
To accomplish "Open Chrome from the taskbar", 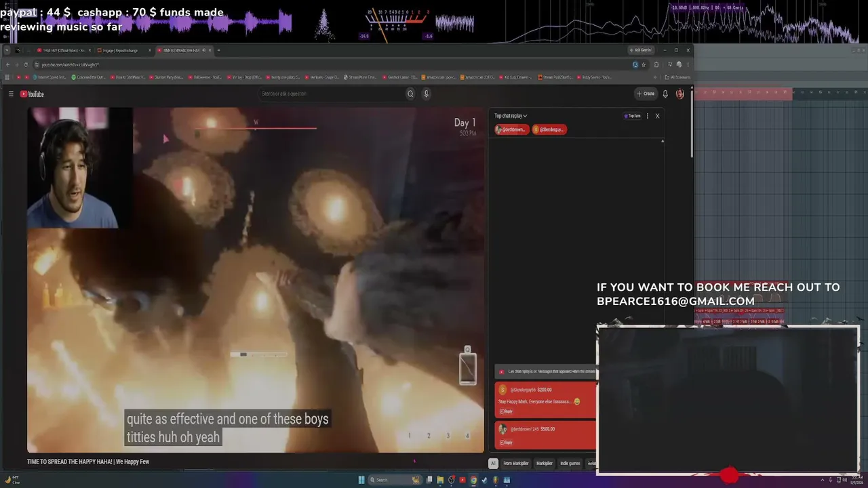I will (473, 480).
